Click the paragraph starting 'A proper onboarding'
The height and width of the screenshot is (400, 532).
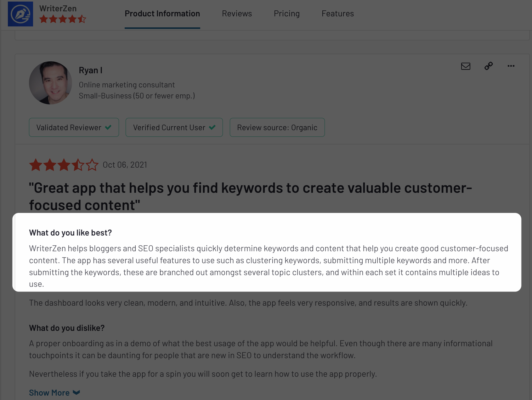click(261, 349)
